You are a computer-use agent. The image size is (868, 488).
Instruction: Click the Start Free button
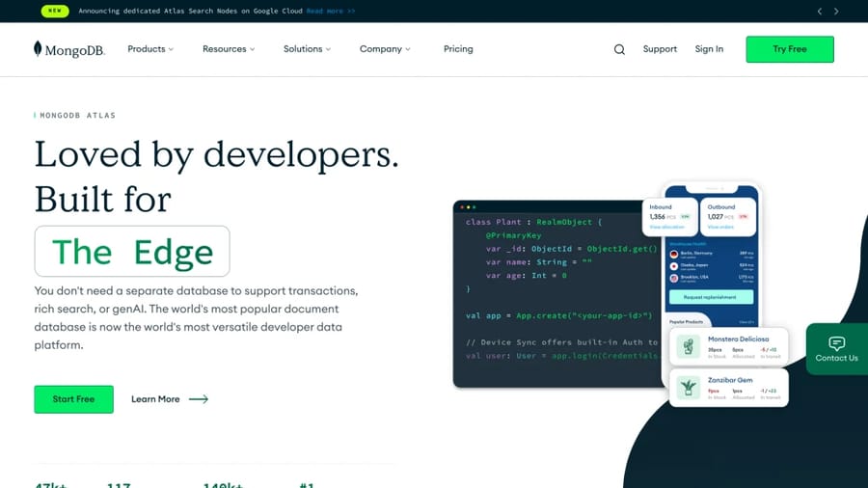click(73, 399)
